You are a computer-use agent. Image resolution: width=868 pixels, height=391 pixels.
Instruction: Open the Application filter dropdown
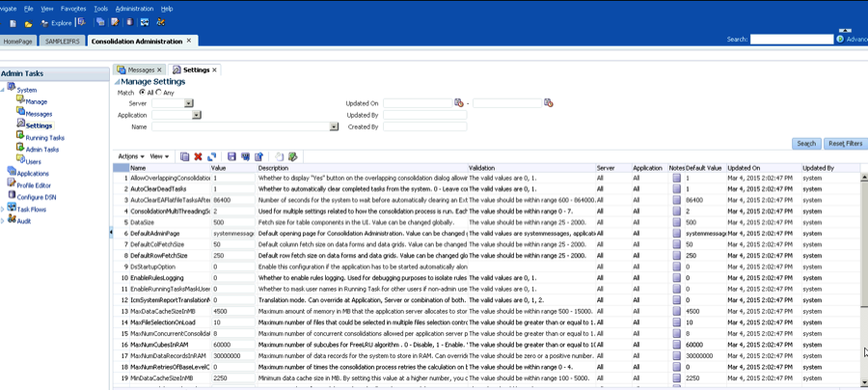(x=197, y=115)
